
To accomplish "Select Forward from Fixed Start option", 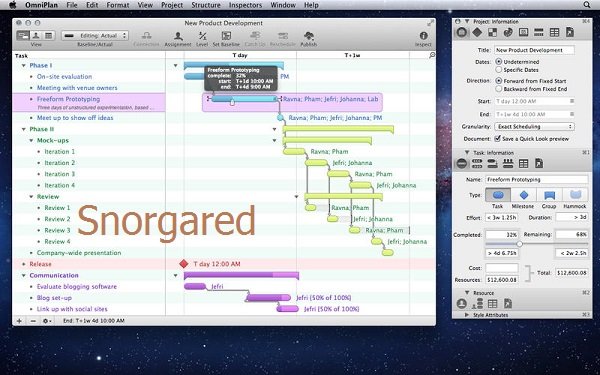I will point(499,81).
